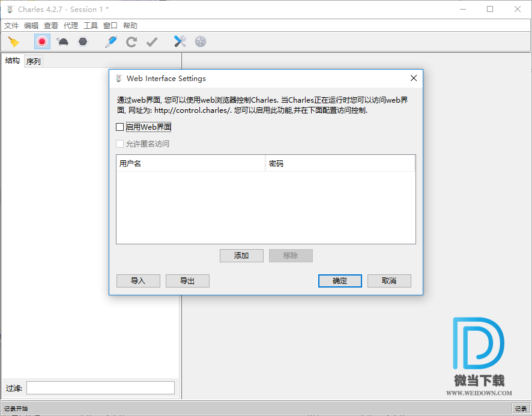Image resolution: width=532 pixels, height=416 pixels.
Task: Open the 帮助 menu
Action: (130, 25)
